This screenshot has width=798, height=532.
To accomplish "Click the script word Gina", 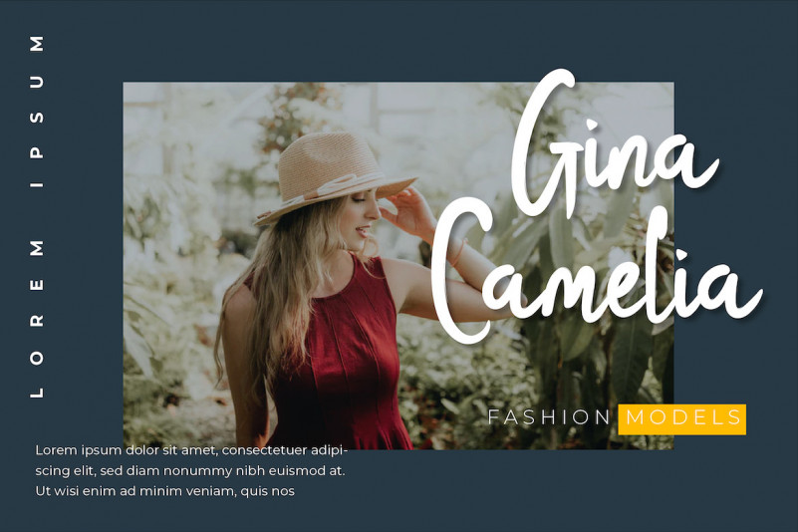I will (614, 143).
